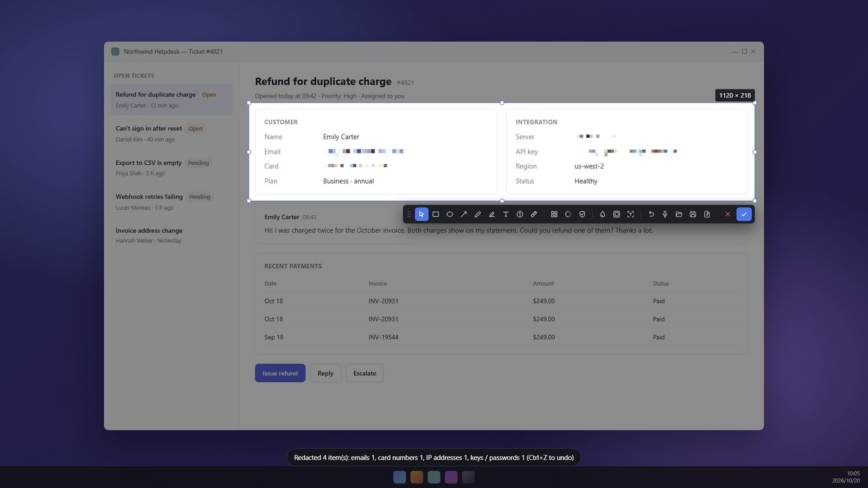Click the 'us-west-2' region value

click(x=589, y=166)
